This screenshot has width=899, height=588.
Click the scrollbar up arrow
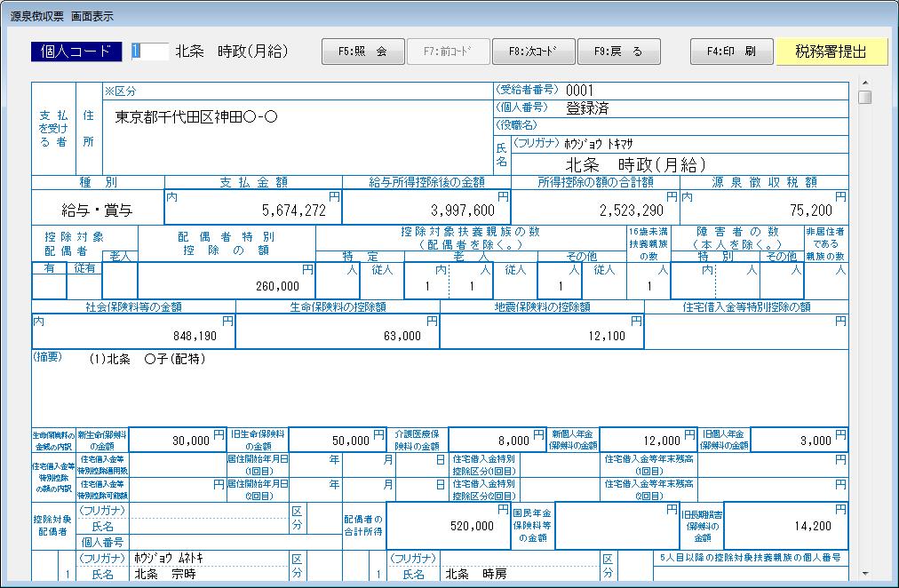(864, 83)
